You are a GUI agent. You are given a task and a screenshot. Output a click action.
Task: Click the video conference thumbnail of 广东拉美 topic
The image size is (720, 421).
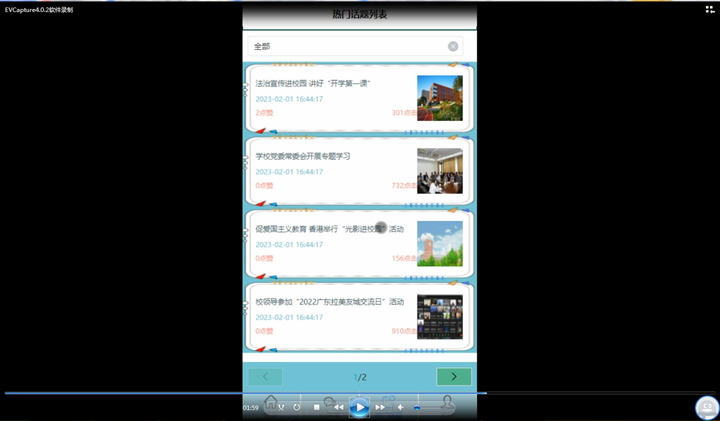coord(439,317)
